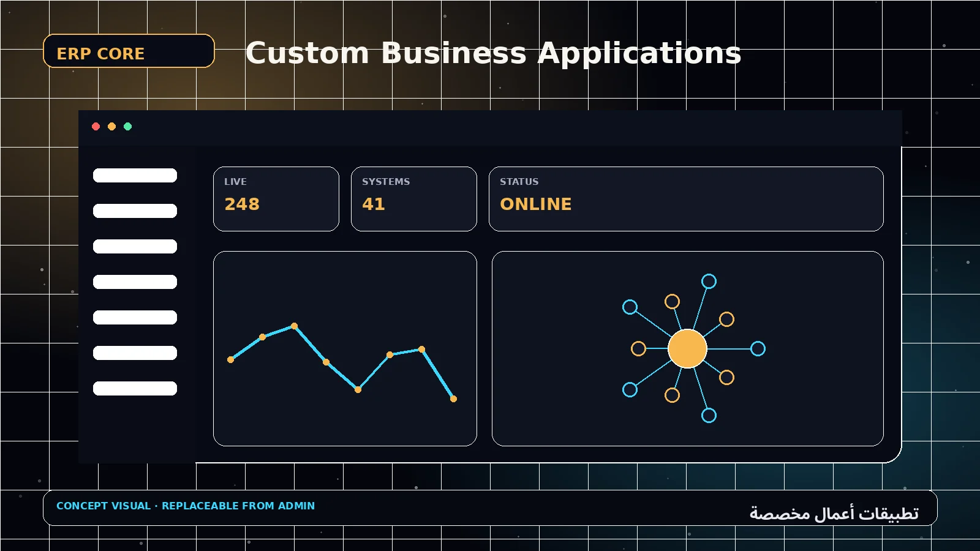This screenshot has width=980, height=551.
Task: Click the ERP CORE badge
Action: click(x=129, y=51)
